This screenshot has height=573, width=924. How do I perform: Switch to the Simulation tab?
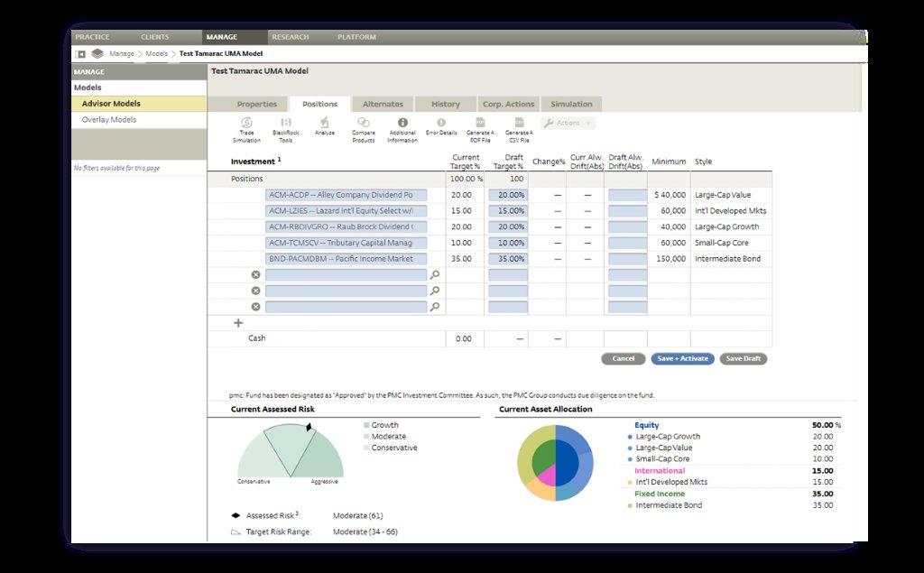tap(571, 104)
